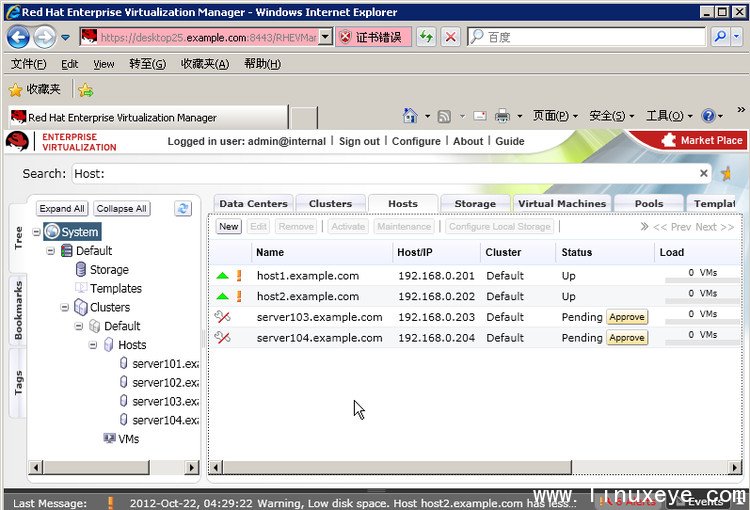The width and height of the screenshot is (750, 510).
Task: Click the hosts table horizontal scrollbar
Action: [397, 467]
